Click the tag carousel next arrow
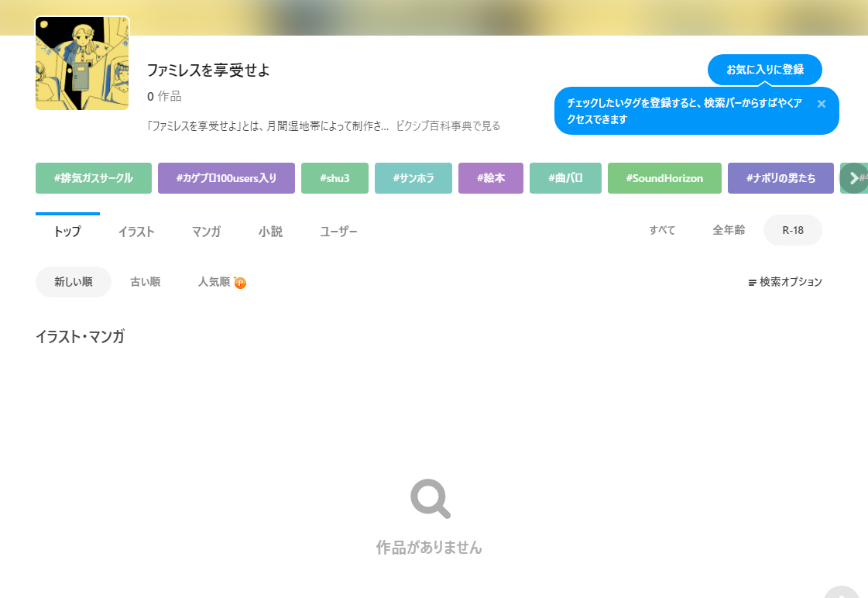868x598 pixels. 853,178
